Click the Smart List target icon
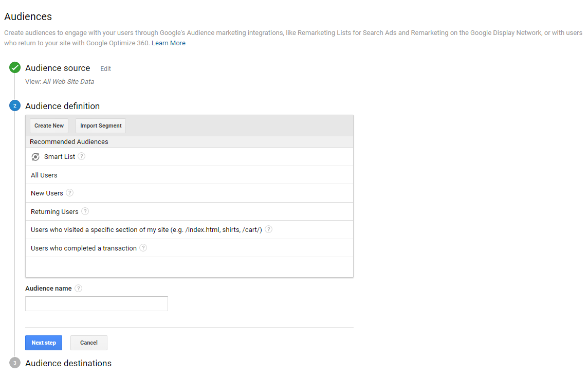This screenshot has height=376, width=588. (x=35, y=157)
